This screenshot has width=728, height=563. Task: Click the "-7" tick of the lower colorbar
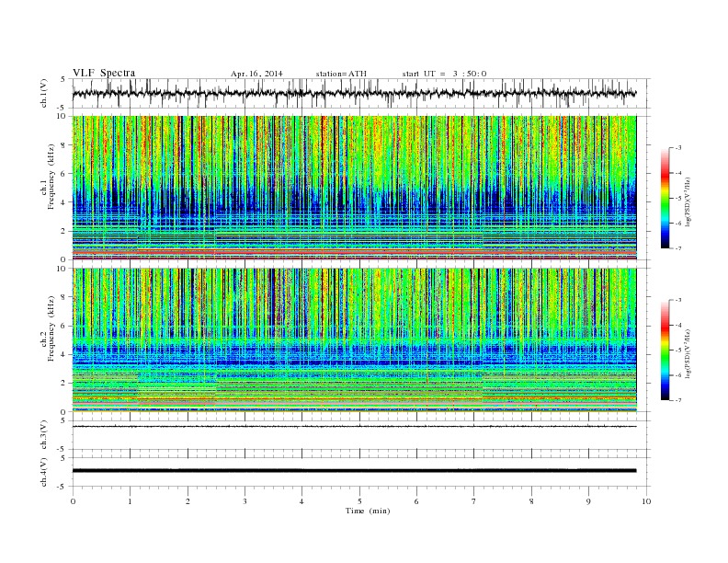pos(678,400)
